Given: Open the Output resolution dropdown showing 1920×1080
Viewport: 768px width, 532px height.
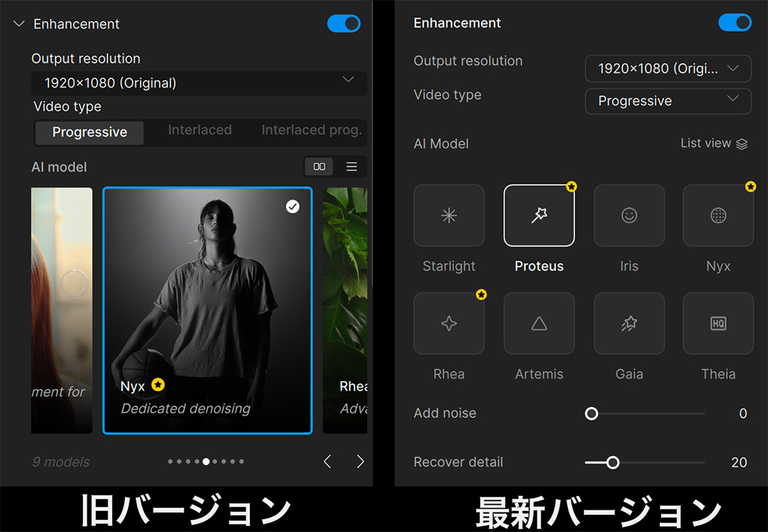Looking at the screenshot, I should (199, 84).
